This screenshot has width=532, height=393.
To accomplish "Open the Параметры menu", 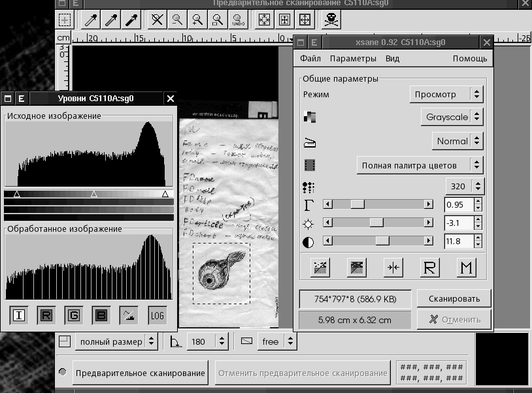I will (x=353, y=58).
